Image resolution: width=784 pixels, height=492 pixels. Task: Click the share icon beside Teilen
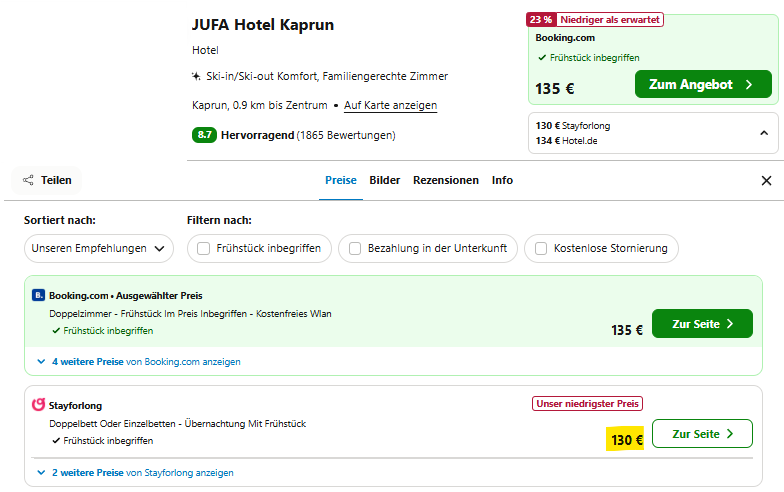[28, 180]
